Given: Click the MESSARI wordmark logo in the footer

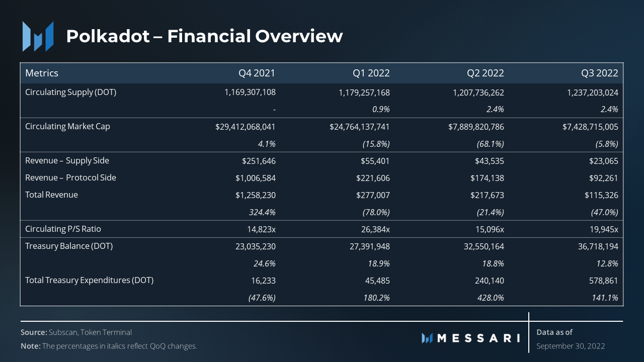Looking at the screenshot, I should pos(470,338).
